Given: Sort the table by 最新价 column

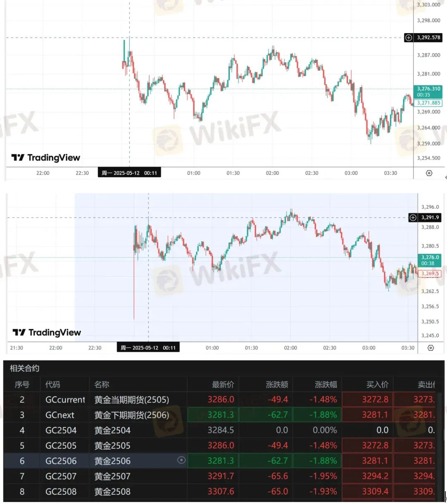Looking at the screenshot, I should [x=223, y=385].
